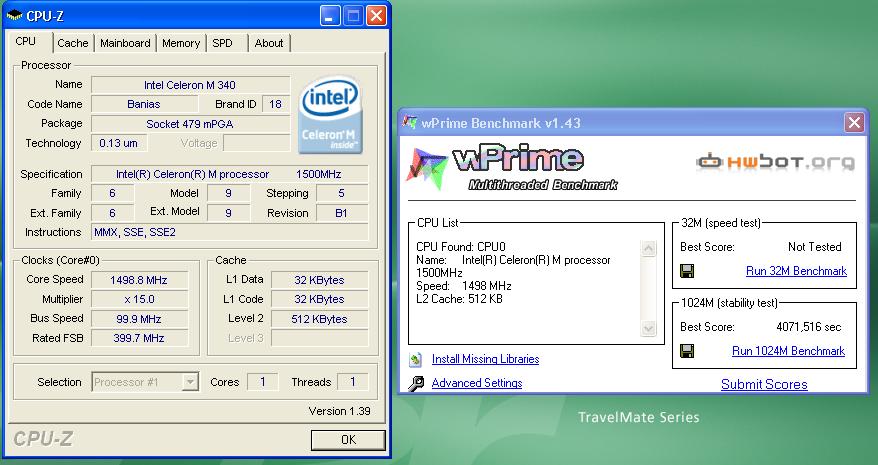
Task: Click the Name field 'Intel Celeron M 340'
Action: coord(190,85)
